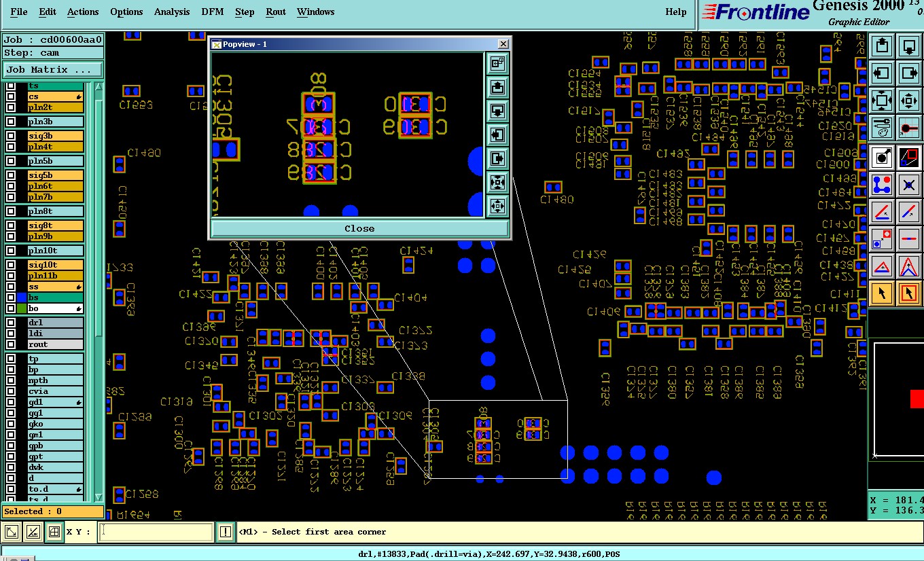Check the drl layer checkbox
Image resolution: width=924 pixels, height=561 pixels.
(x=11, y=323)
